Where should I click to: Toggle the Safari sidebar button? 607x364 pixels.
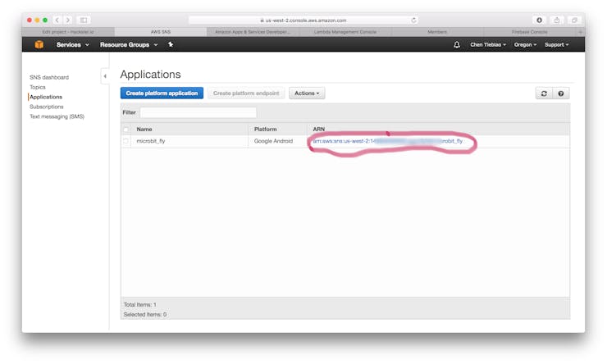click(84, 20)
